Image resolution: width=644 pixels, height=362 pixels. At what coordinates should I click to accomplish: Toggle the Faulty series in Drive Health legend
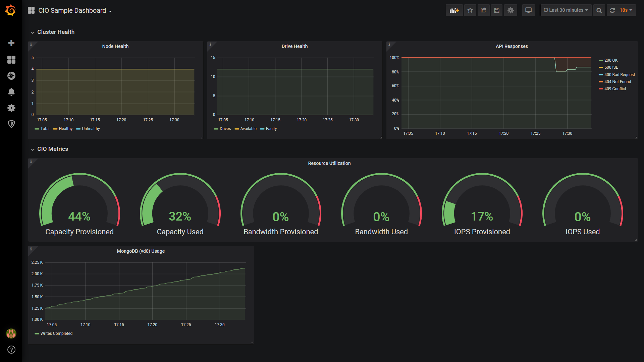[x=271, y=129]
